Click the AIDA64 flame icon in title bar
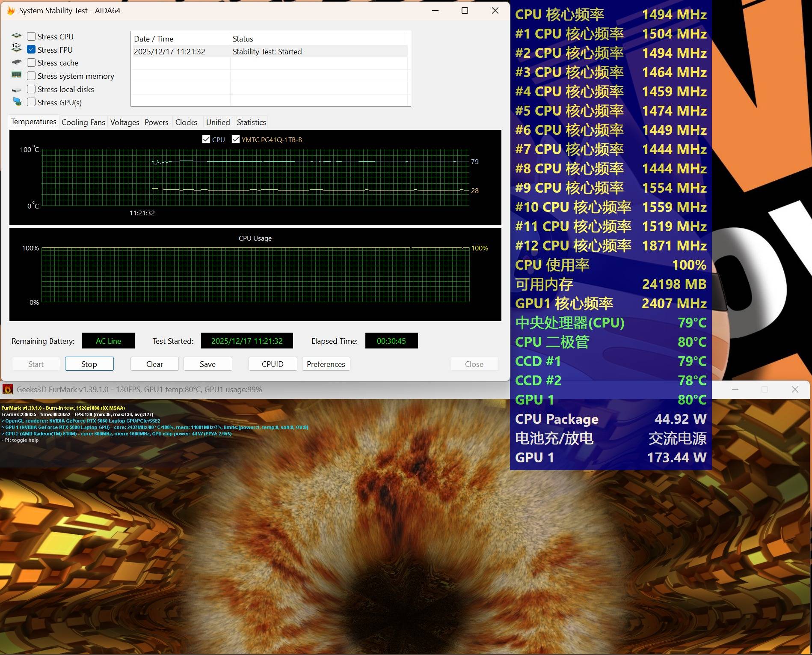The height and width of the screenshot is (655, 812). click(x=11, y=10)
